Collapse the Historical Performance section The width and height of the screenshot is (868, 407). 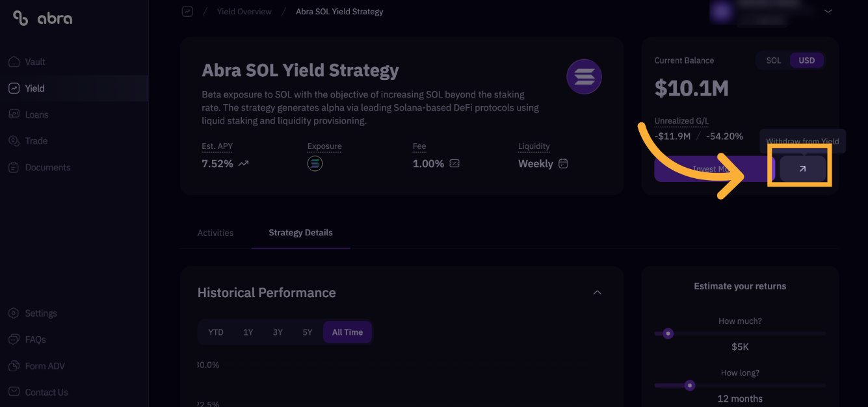point(597,293)
